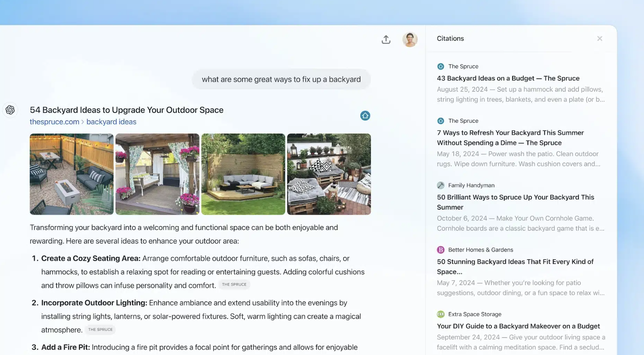Viewport: 644px width, 355px height.
Task: Click the pergola with curtains photo thumbnail
Action: 157,174
